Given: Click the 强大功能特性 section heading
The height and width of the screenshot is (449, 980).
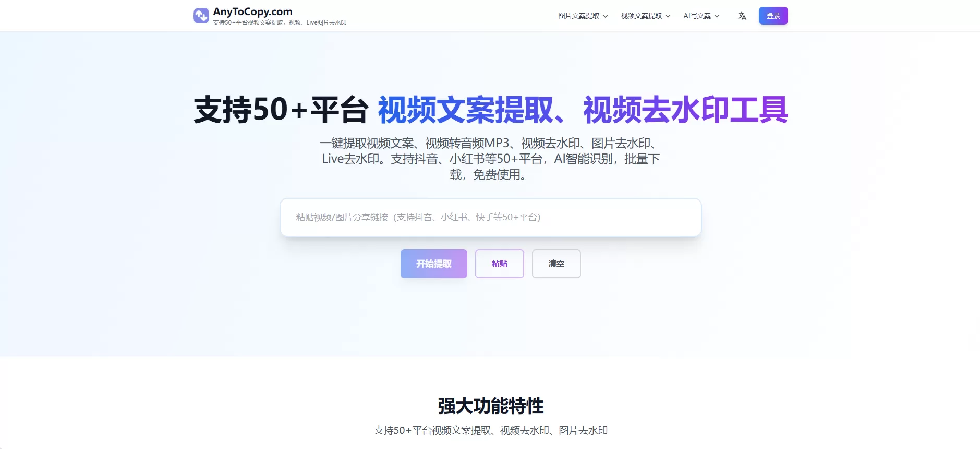Looking at the screenshot, I should pyautogui.click(x=490, y=406).
